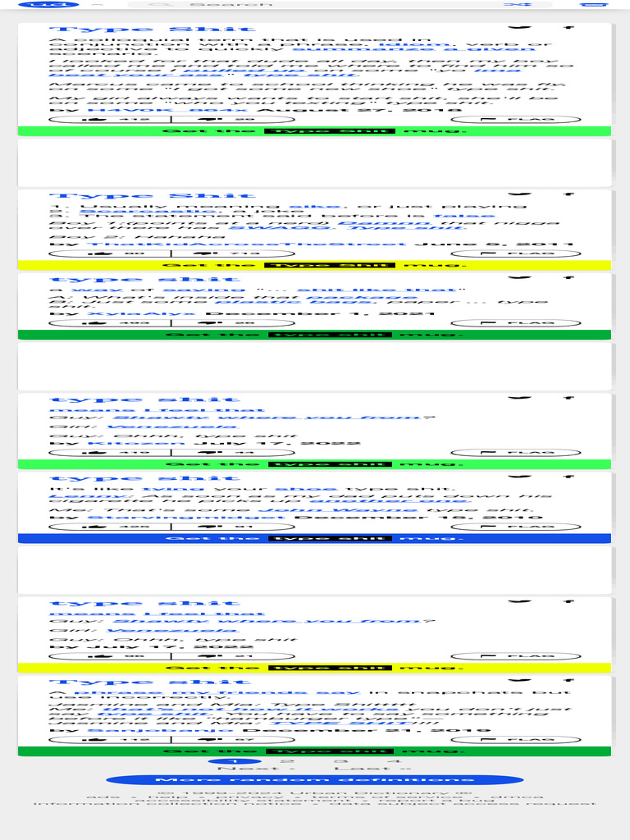This screenshot has width=630, height=840.
Task: Share ThatKidAcrossTheStreet's definition on Facebook
Action: [568, 194]
